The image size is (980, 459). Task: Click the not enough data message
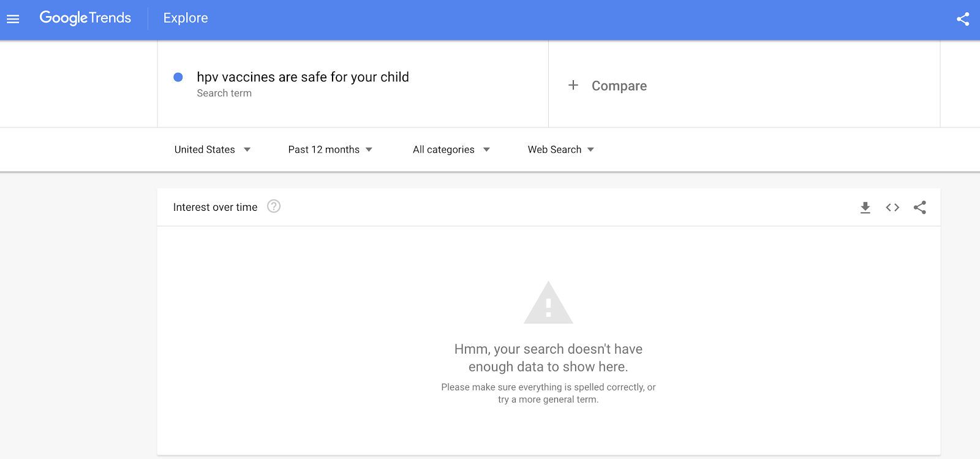(548, 358)
